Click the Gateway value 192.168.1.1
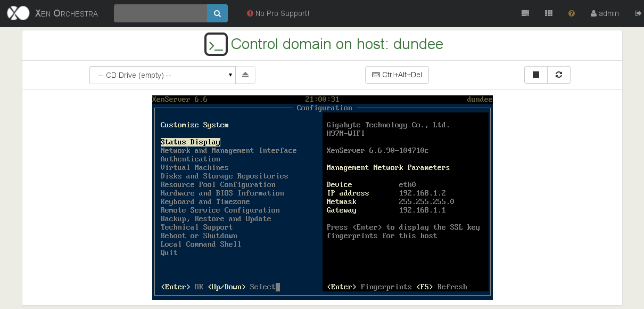Screen dimensions: 644x309 coord(423,210)
